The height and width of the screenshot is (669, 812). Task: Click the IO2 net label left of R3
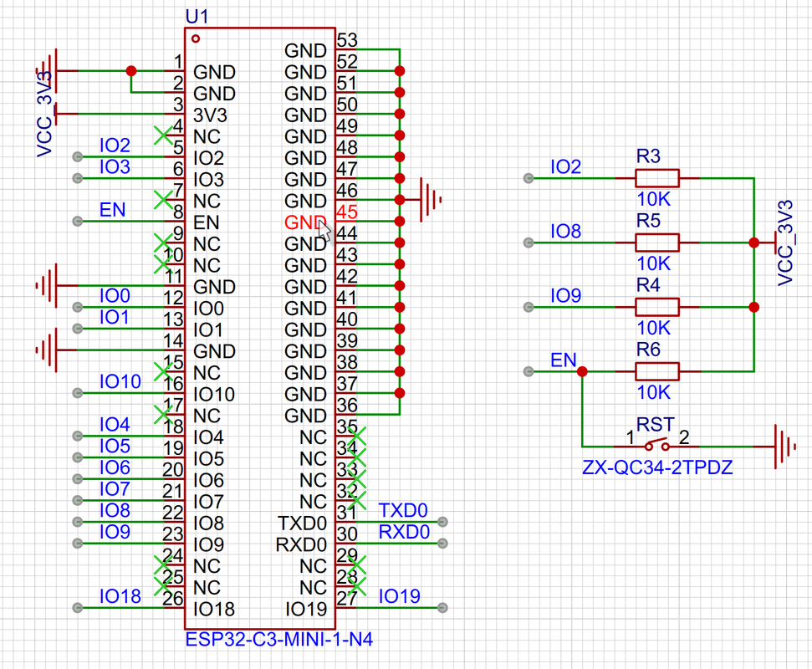[565, 166]
